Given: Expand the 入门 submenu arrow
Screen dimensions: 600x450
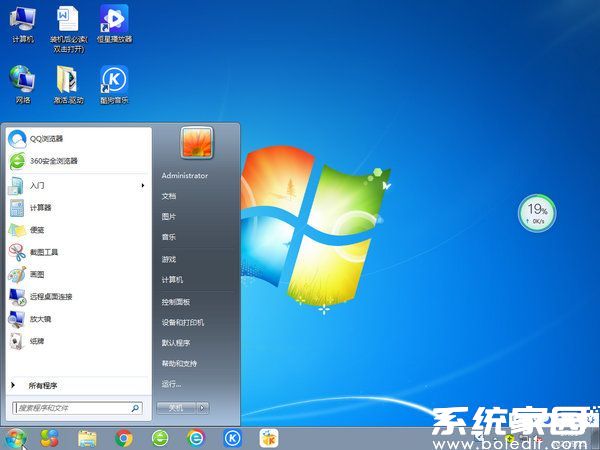Looking at the screenshot, I should click(x=143, y=186).
